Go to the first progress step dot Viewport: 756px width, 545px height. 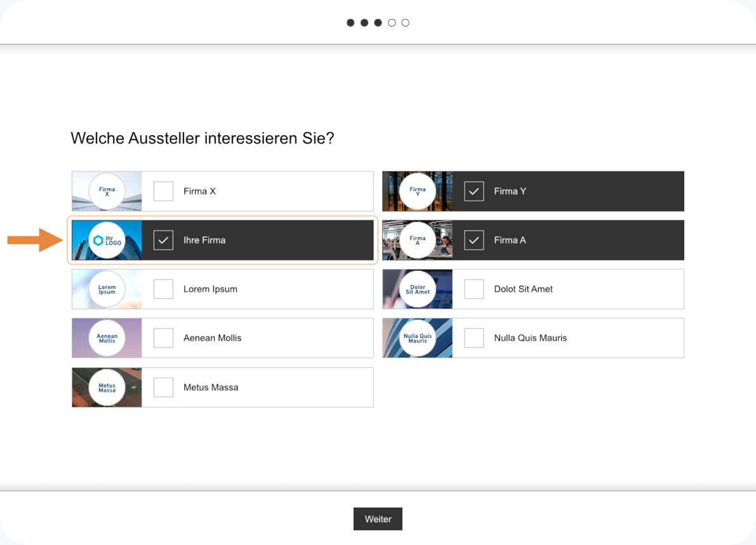coord(350,23)
